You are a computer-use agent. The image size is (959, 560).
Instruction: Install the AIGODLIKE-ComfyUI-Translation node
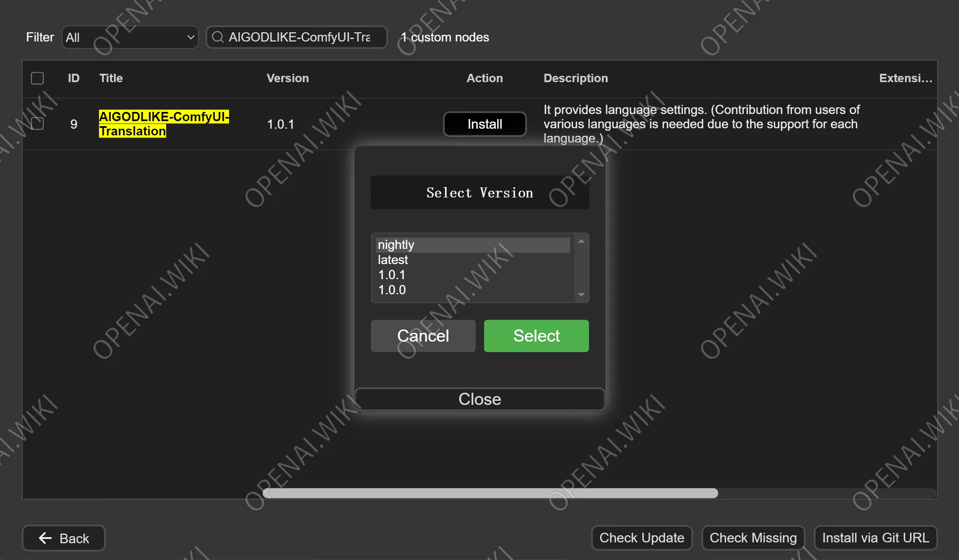pyautogui.click(x=485, y=124)
